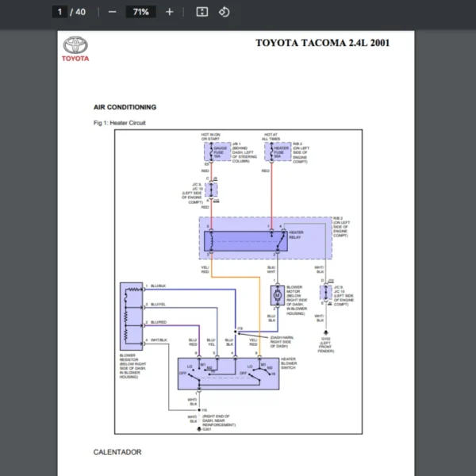Click the HEATER RELAY label in diagram
Viewport: 476px width, 476px height.
coord(296,235)
